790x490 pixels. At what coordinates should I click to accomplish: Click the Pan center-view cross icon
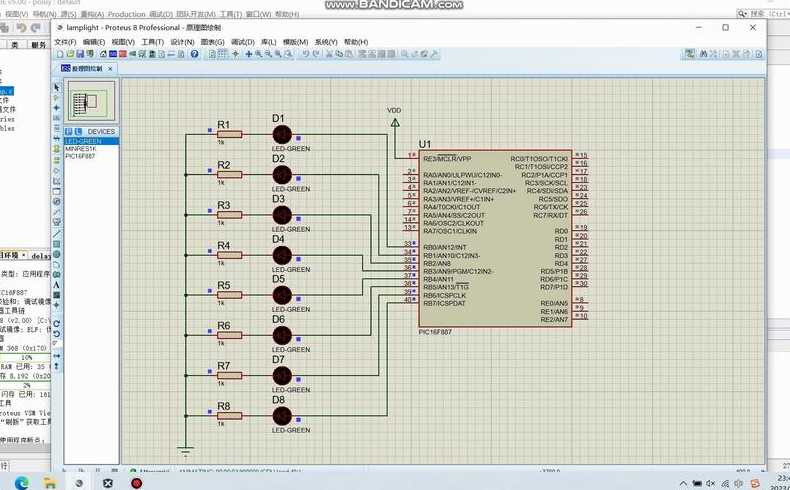[x=248, y=54]
